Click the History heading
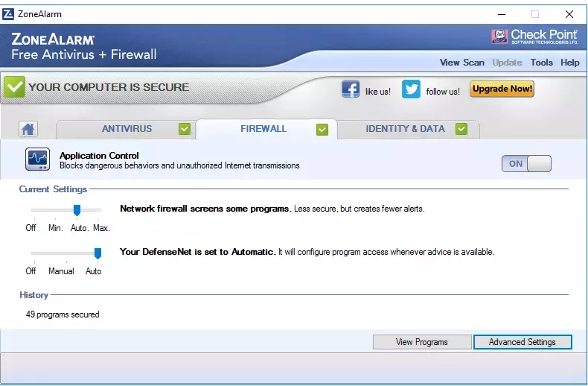588x386 pixels. [x=33, y=295]
